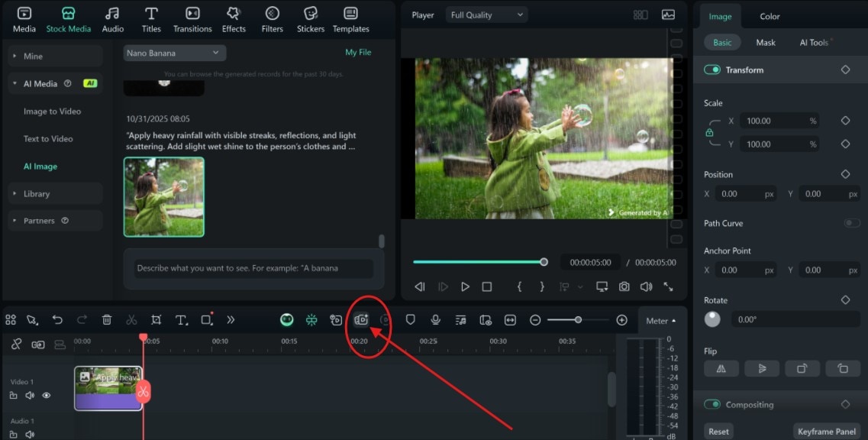Select the scissors split tool in the toolbar
Screen dimensions: 868x440
pyautogui.click(x=131, y=320)
